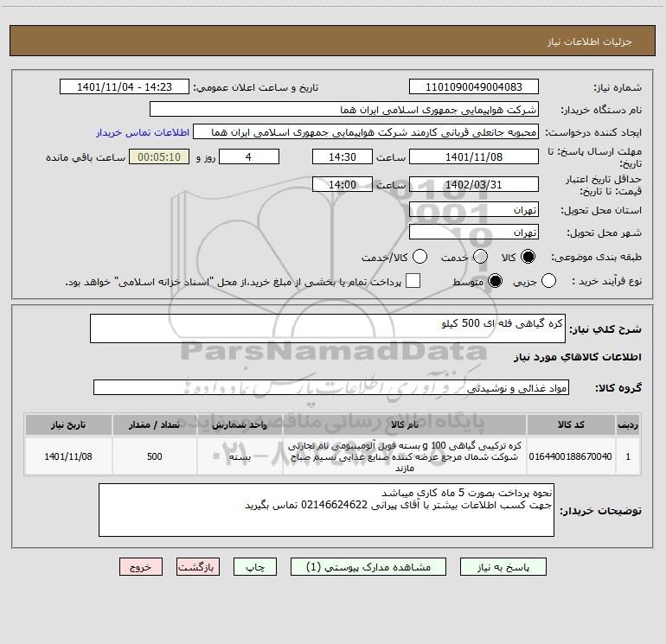The height and width of the screenshot is (644, 666).
Task: Click the طبقه بندی موضوعی label
Action: (x=596, y=257)
